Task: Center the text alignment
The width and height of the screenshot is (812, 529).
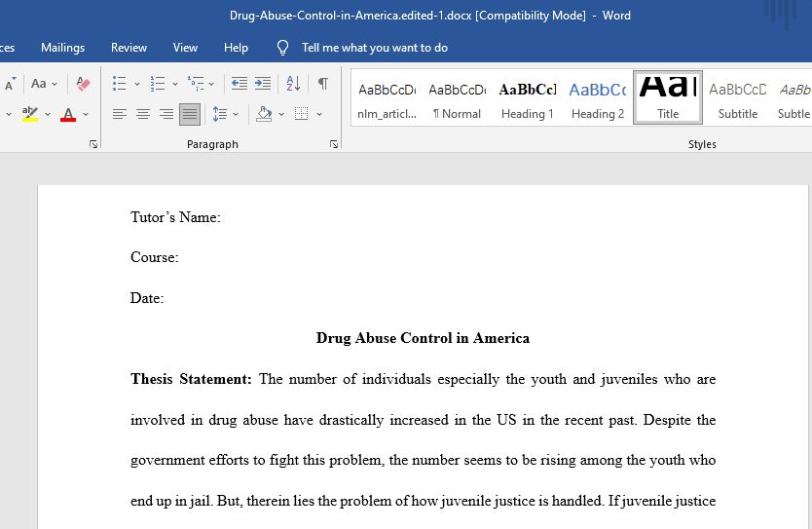Action: coord(143,114)
